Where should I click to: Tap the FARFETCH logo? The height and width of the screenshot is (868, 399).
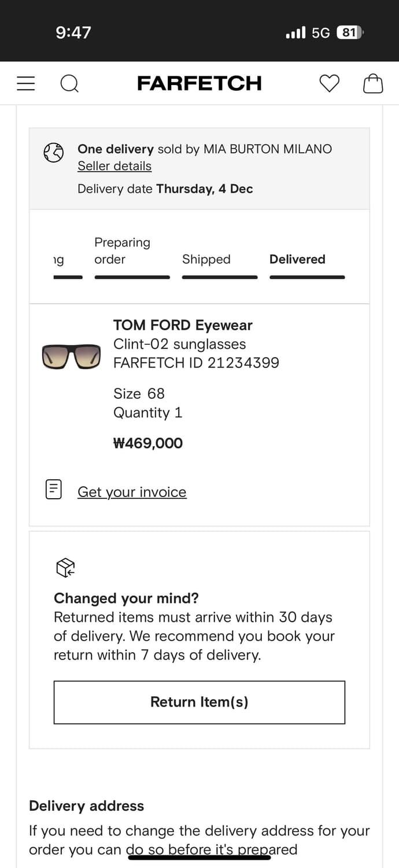coord(199,83)
